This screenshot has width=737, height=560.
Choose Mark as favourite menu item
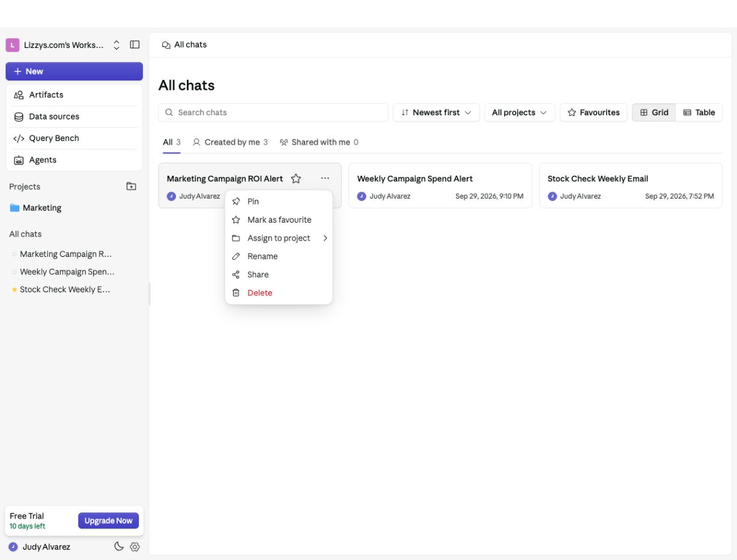point(279,220)
